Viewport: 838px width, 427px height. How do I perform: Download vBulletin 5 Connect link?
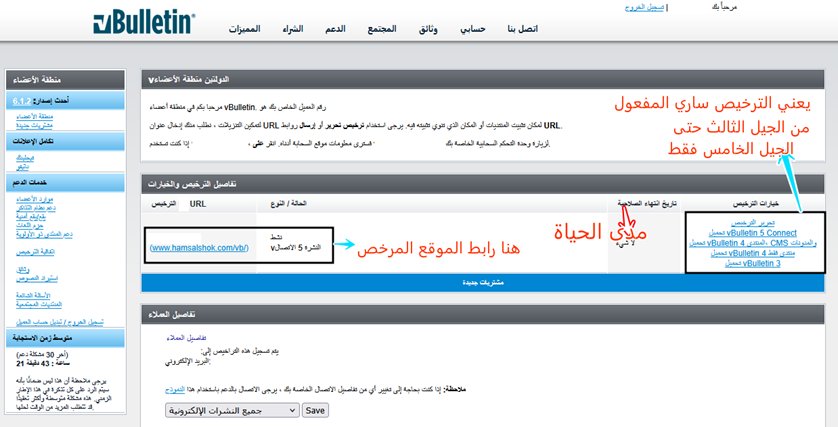[752, 233]
